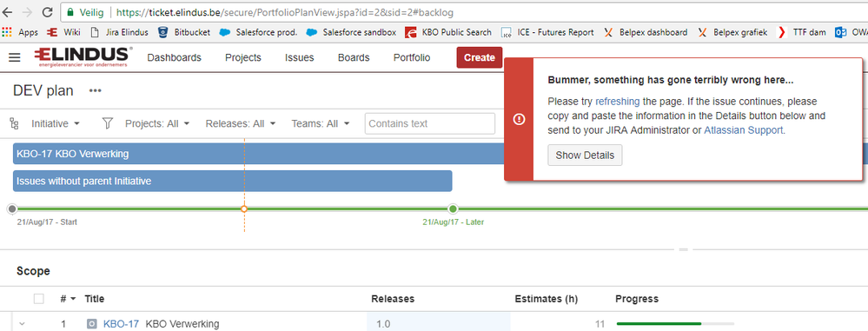Open ICE - Futures Report bookmark
The width and height of the screenshot is (868, 331).
point(547,32)
